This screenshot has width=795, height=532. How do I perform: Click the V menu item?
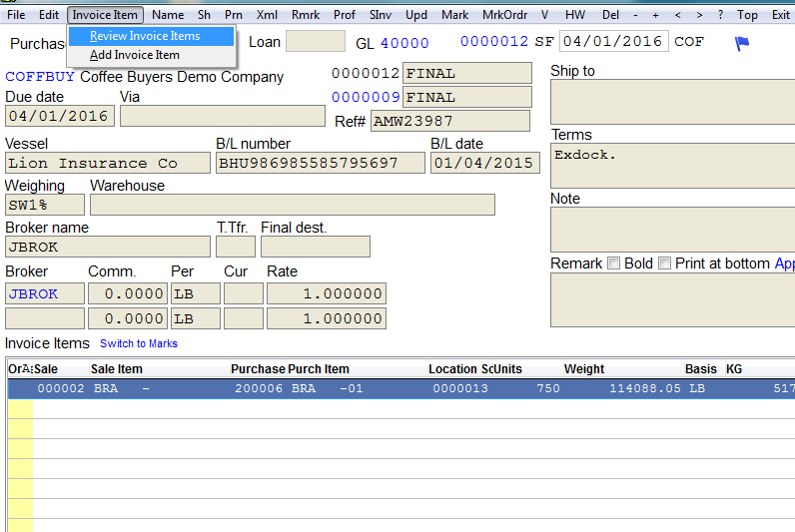[x=544, y=15]
